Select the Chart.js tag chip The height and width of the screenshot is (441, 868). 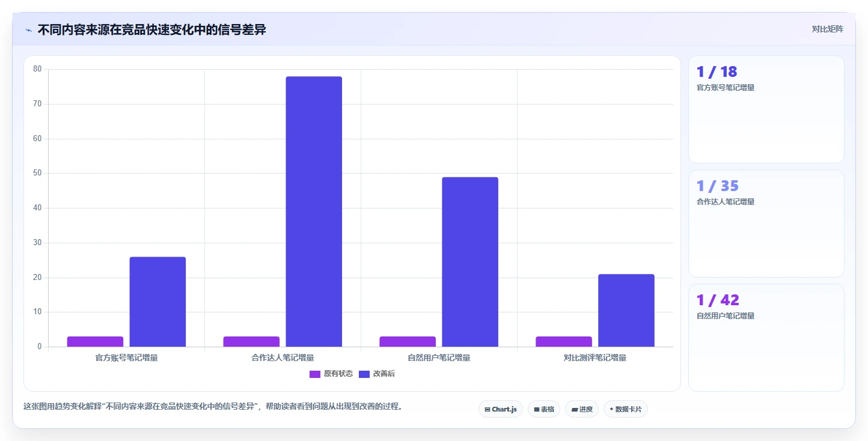pos(501,409)
